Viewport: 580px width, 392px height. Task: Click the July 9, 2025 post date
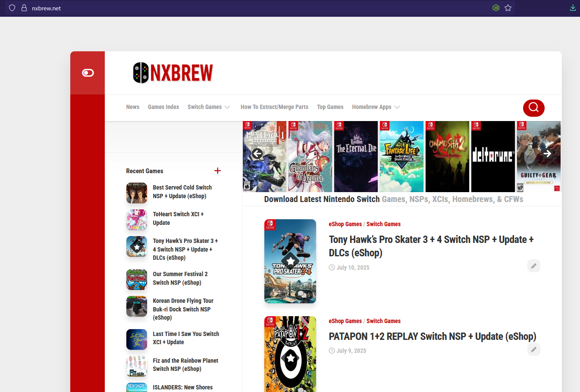(351, 351)
